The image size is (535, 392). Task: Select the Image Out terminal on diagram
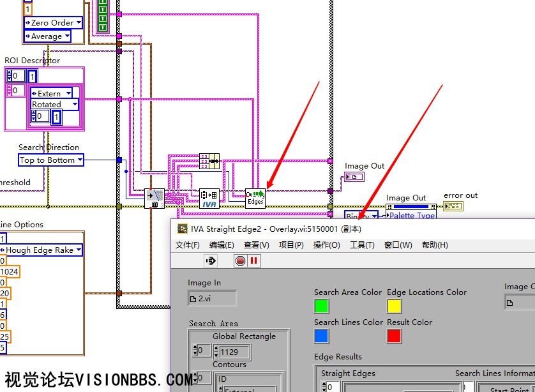point(354,177)
